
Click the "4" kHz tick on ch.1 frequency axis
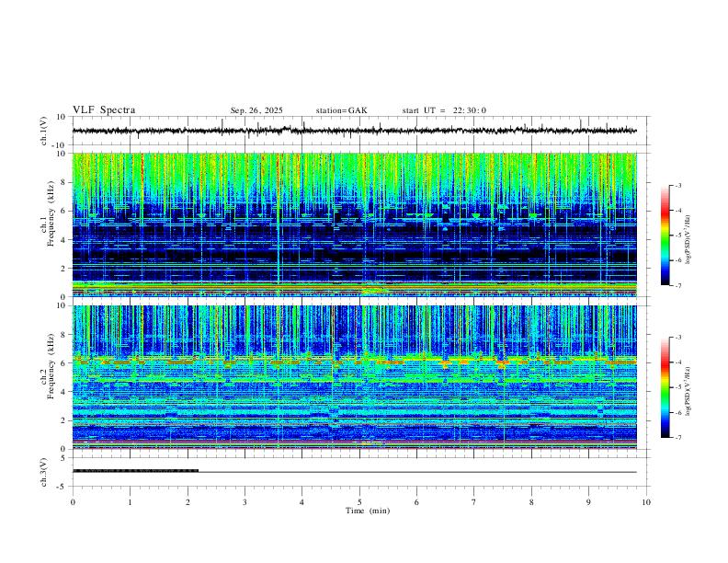[63, 240]
